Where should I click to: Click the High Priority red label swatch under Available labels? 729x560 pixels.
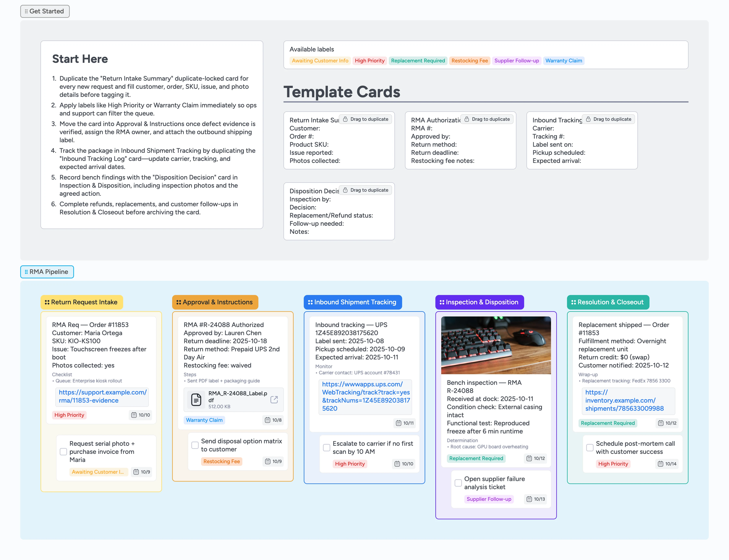pos(370,61)
